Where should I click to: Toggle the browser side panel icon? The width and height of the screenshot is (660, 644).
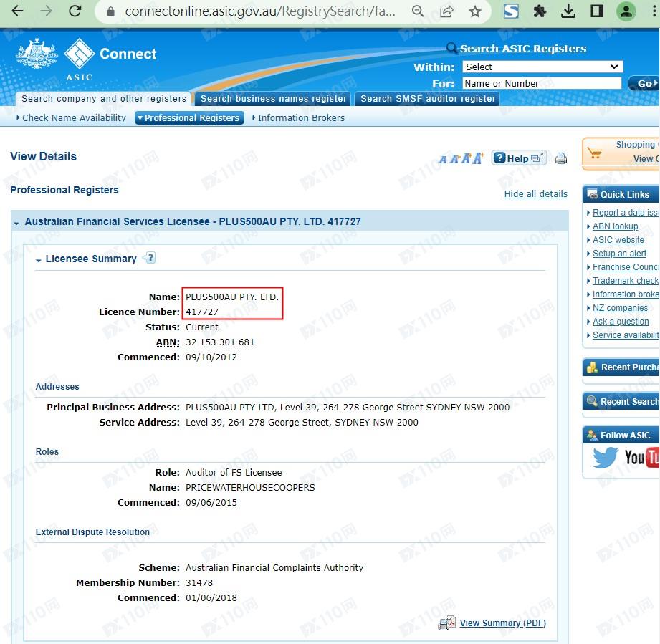point(597,11)
